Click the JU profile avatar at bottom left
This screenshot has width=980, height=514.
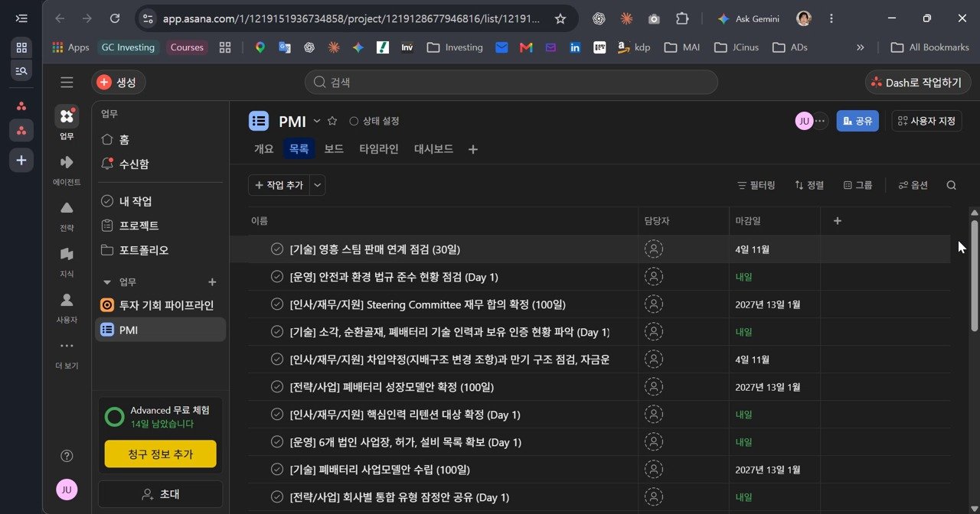click(x=67, y=490)
